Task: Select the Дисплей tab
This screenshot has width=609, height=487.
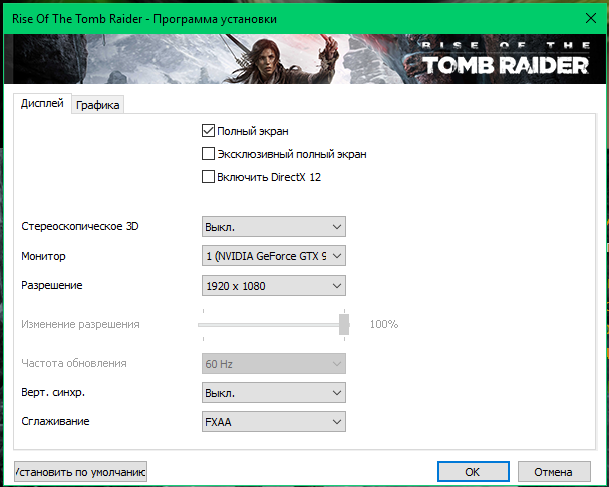Action: pos(42,103)
